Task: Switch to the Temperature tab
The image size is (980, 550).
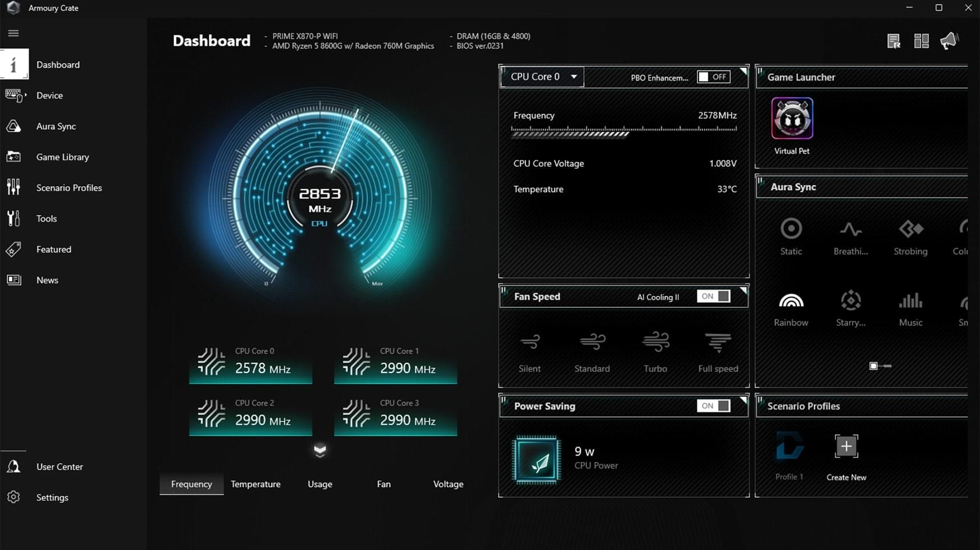Action: coord(255,484)
